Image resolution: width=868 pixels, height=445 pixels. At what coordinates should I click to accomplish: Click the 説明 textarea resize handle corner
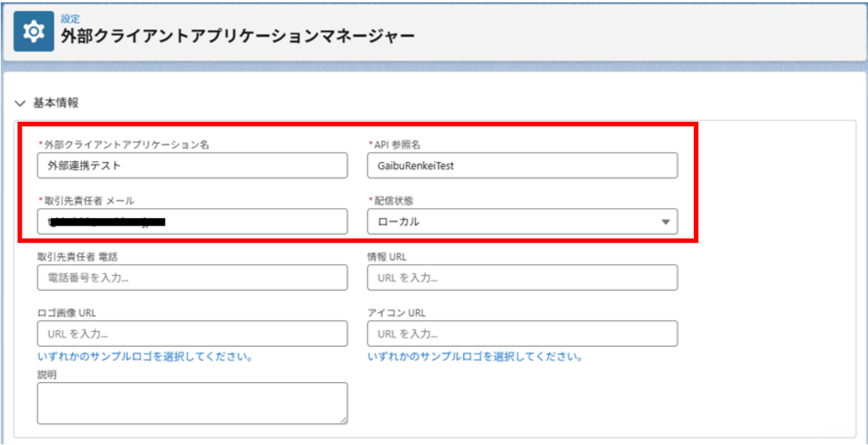click(344, 420)
